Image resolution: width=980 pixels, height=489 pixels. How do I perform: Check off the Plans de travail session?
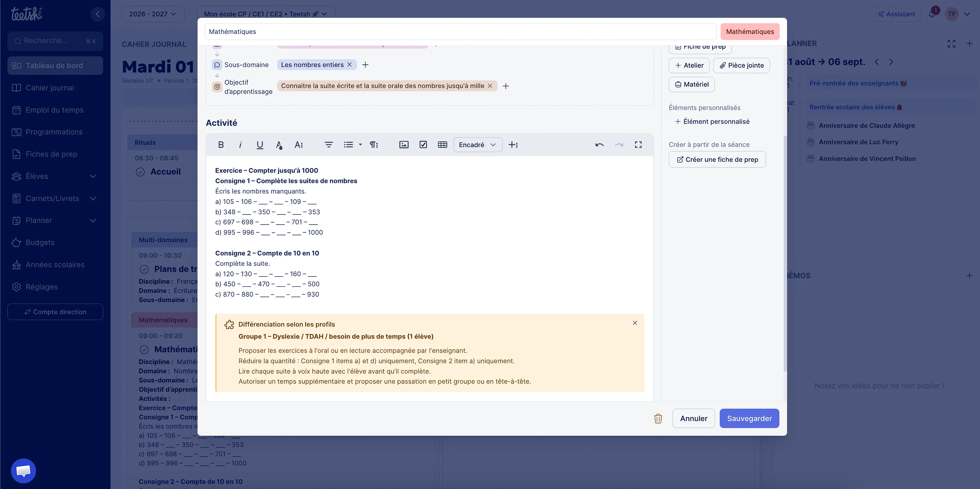tap(144, 269)
